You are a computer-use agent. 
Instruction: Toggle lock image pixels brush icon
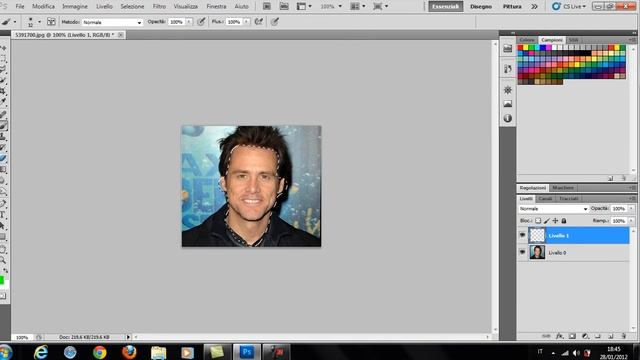click(x=547, y=221)
